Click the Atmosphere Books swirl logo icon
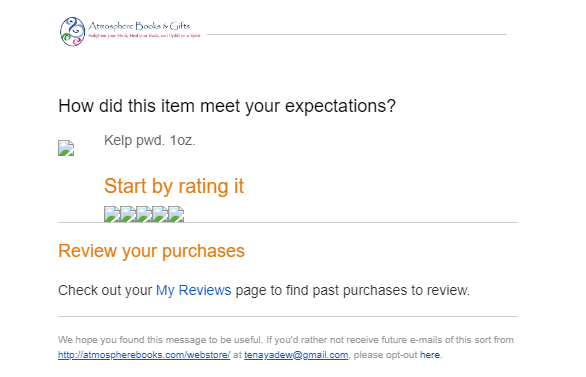Screen dimensions: 586x377 coord(73,32)
